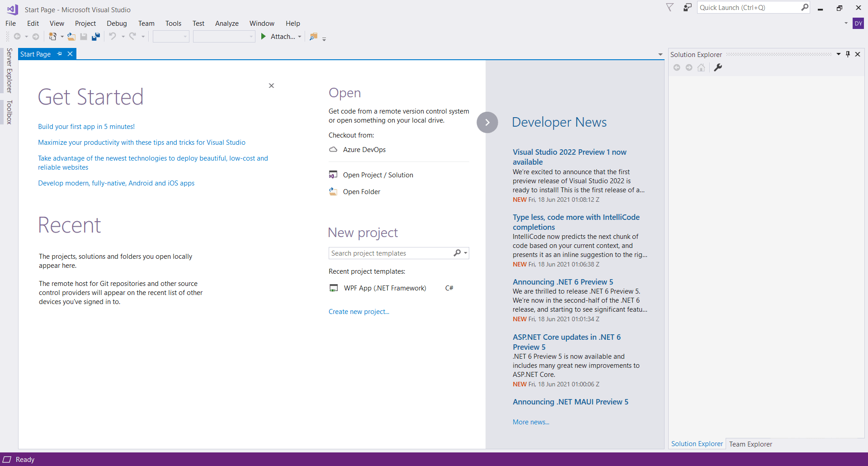Open the Attach button dropdown arrow

coord(299,37)
